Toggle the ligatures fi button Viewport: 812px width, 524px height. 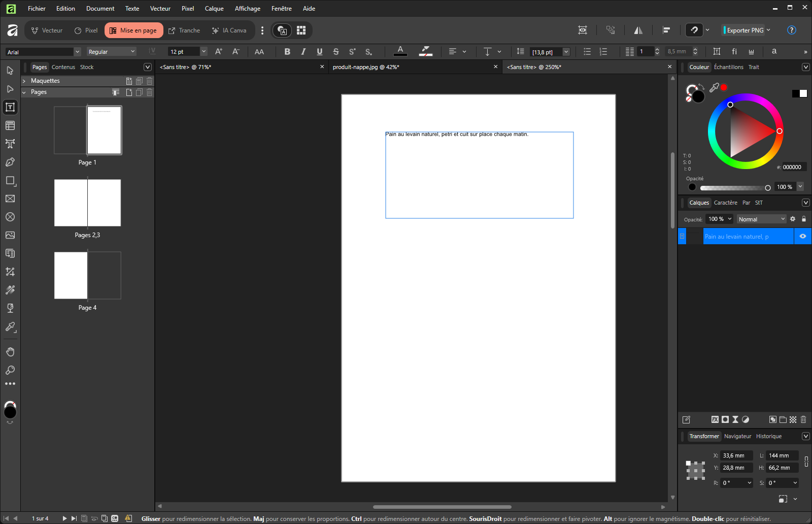734,51
